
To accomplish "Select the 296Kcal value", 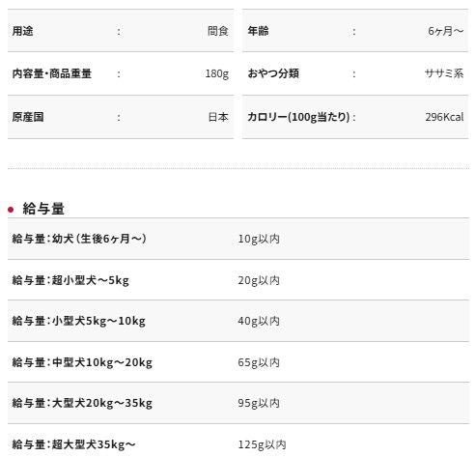I will [444, 117].
